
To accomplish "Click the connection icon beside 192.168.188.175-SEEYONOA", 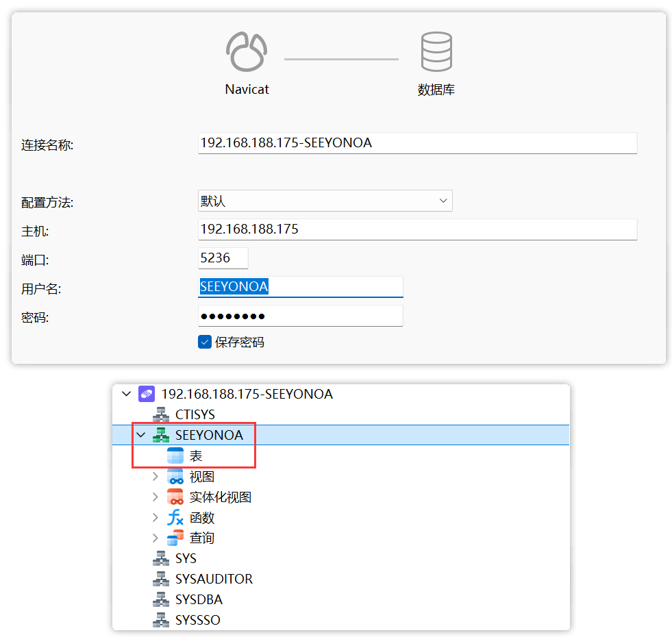I will pos(147,394).
